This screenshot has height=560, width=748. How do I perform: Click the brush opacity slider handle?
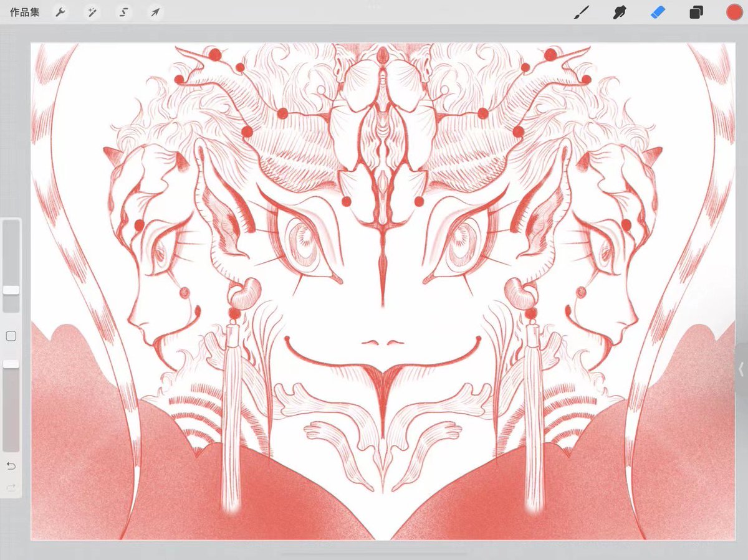click(11, 363)
